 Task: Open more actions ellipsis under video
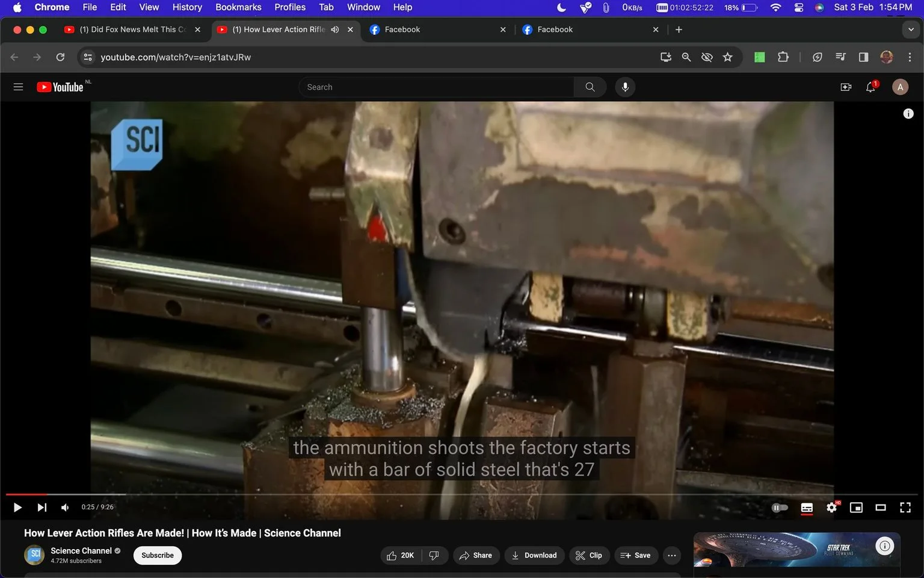click(671, 555)
